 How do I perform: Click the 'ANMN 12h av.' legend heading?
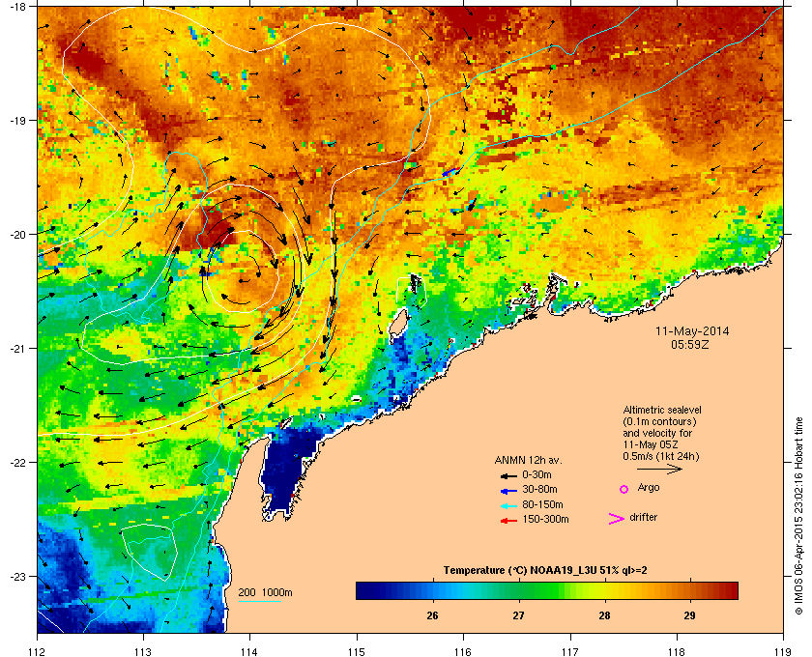[528, 460]
